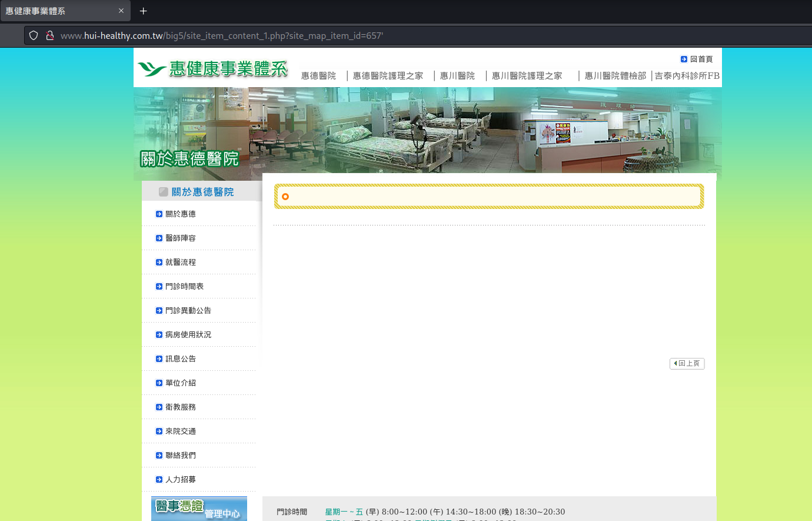
Task: Click the gray square icon beside 關於惠德醫院 heading
Action: (164, 192)
